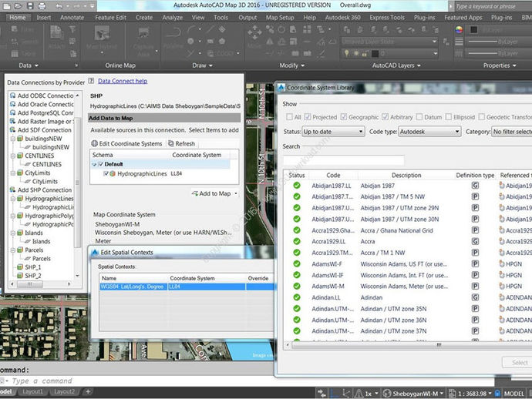Open the Express Tools ribbon tab
This screenshot has height=399, width=532.
387,17
